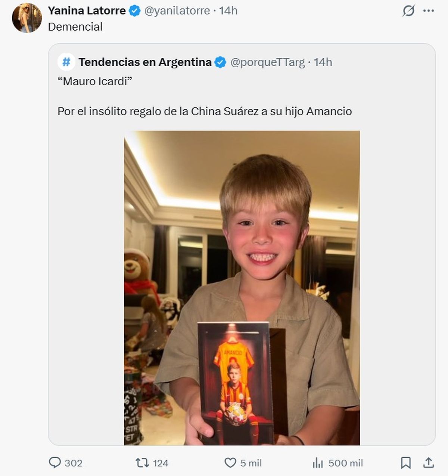Open the photo of the smiling boy

click(242, 288)
